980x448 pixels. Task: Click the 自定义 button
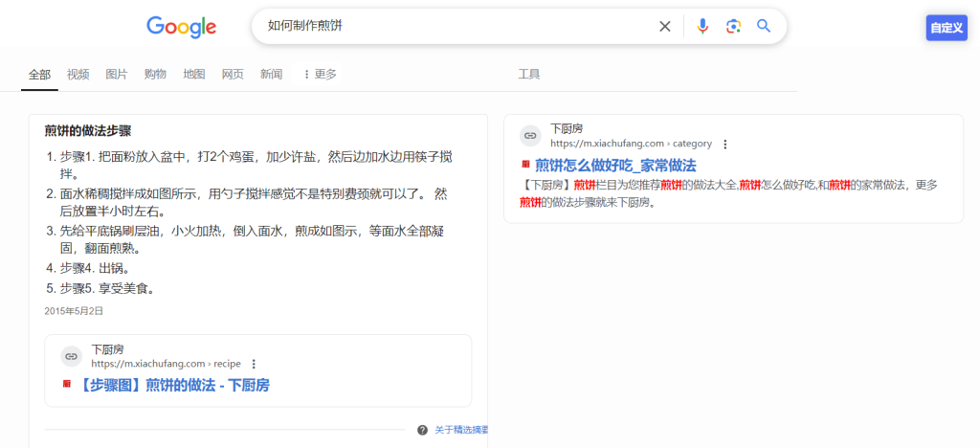click(947, 28)
